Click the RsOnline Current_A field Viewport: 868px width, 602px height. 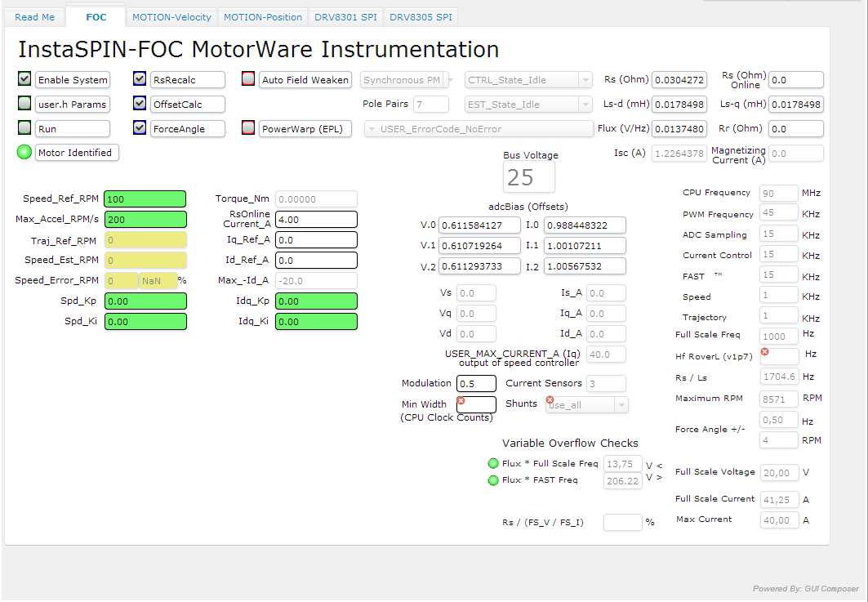tap(315, 219)
